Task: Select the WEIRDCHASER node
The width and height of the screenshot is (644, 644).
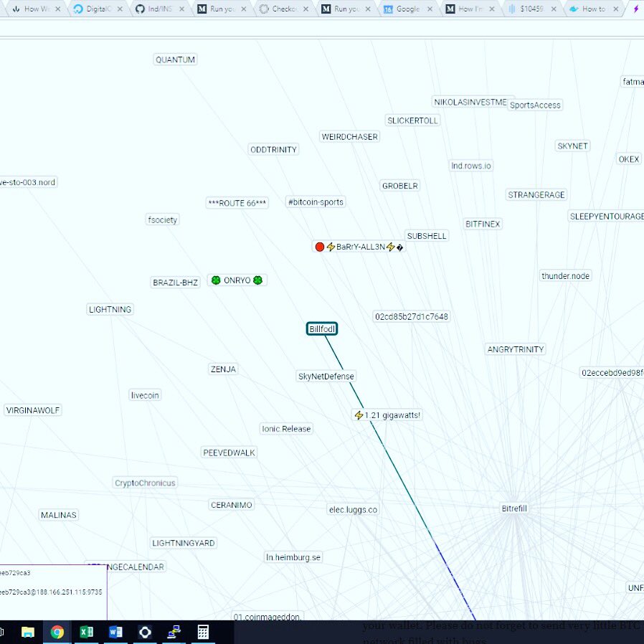Action: (x=349, y=137)
